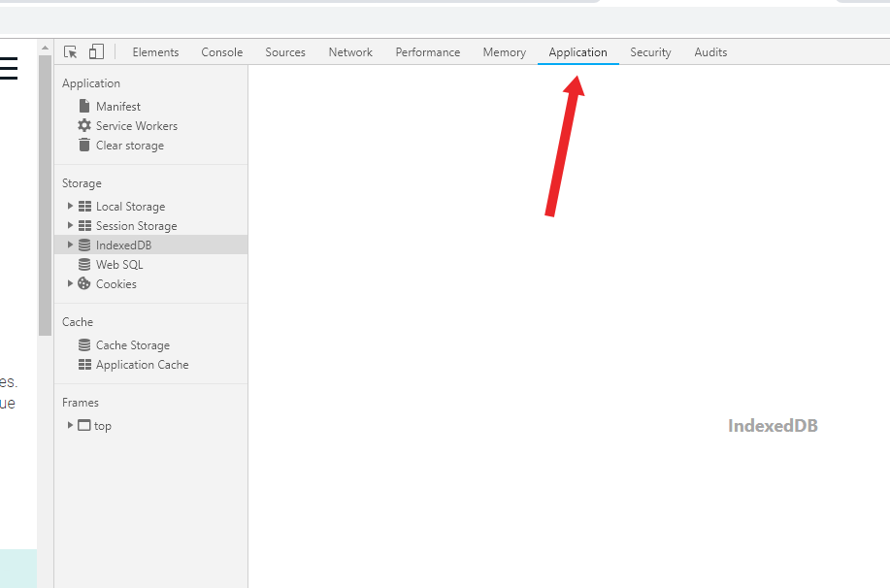Select the Service Workers gear icon
This screenshot has height=588, width=890.
84,125
